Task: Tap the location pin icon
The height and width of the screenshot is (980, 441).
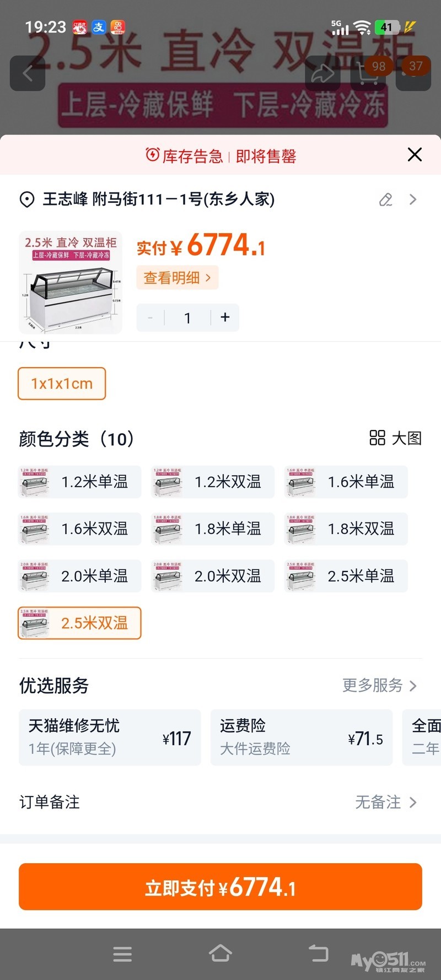Action: pos(27,200)
